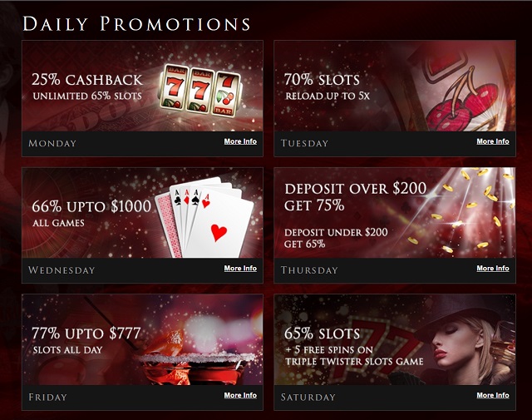Click the Wednesday day label
This screenshot has height=420, width=532.
tap(62, 270)
